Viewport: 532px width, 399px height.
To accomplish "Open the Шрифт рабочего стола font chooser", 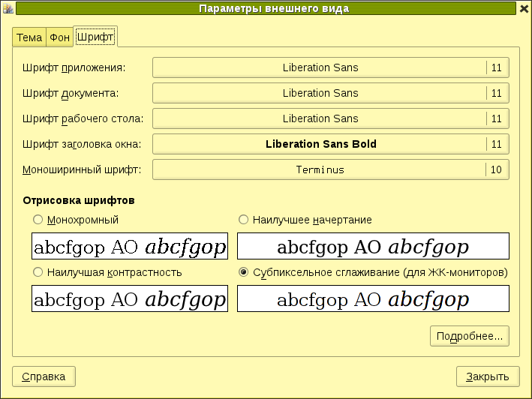I will [331, 118].
